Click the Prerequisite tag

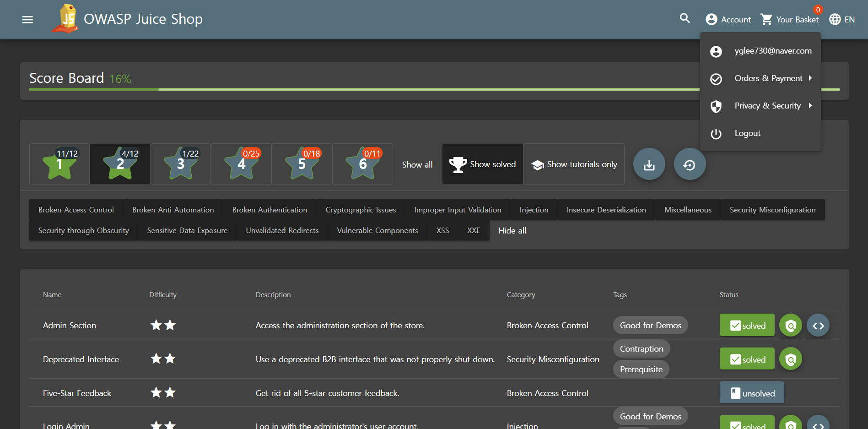pos(641,369)
